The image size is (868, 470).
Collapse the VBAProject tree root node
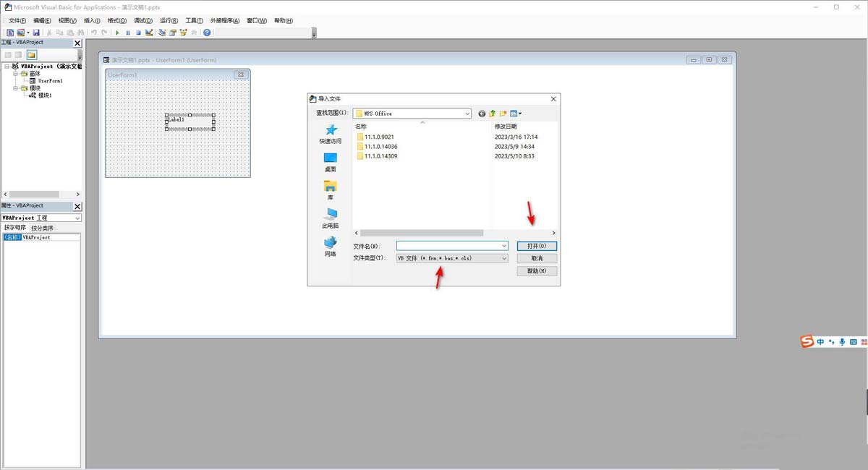6,66
